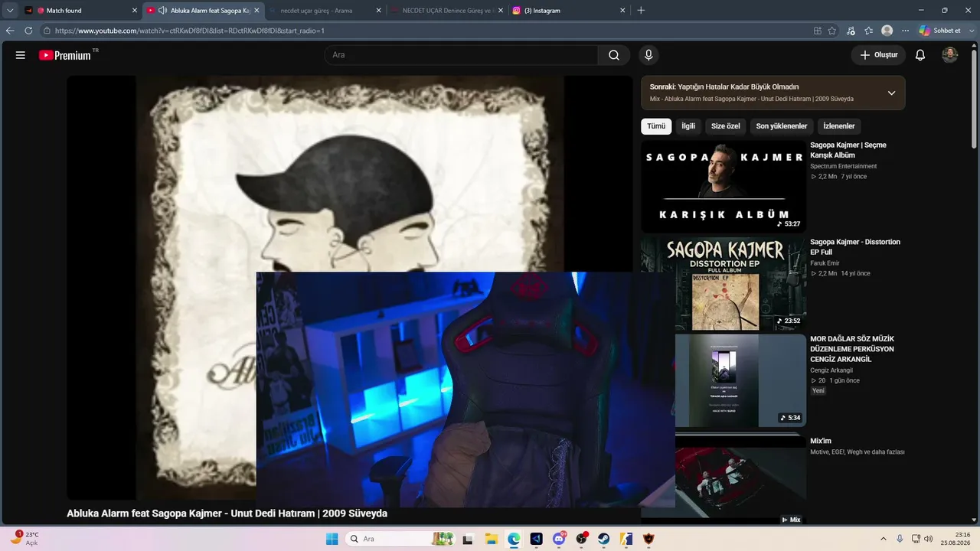The height and width of the screenshot is (551, 980).
Task: Click the YouTube search input field
Action: (x=461, y=55)
